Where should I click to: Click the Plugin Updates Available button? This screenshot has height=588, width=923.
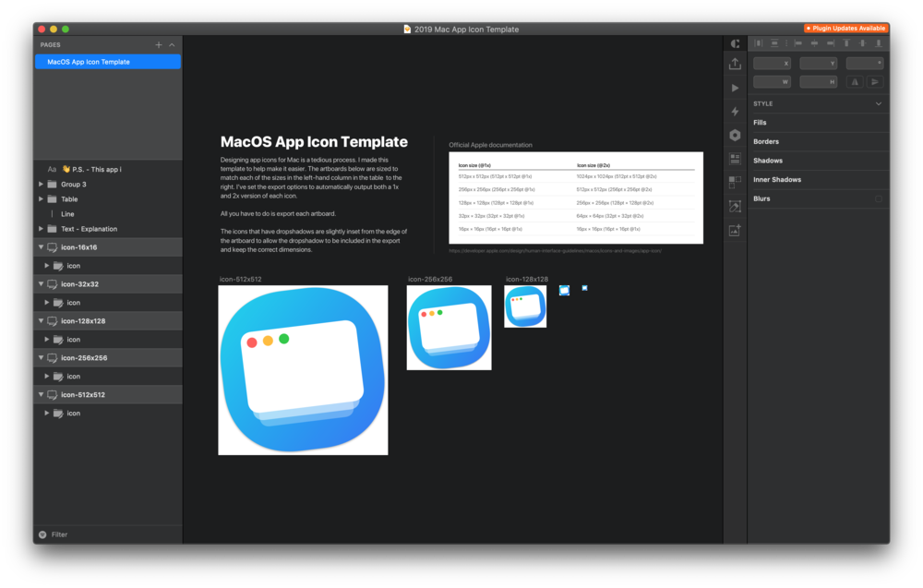[x=845, y=29]
